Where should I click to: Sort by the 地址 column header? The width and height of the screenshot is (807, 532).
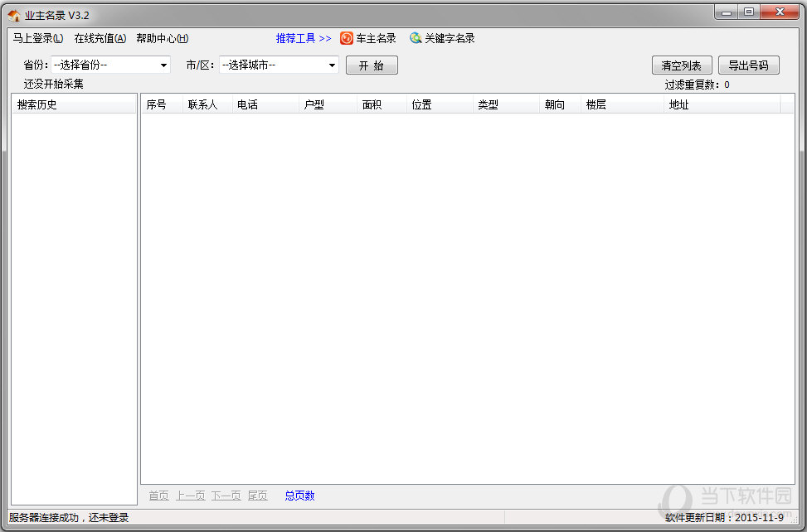click(x=722, y=104)
